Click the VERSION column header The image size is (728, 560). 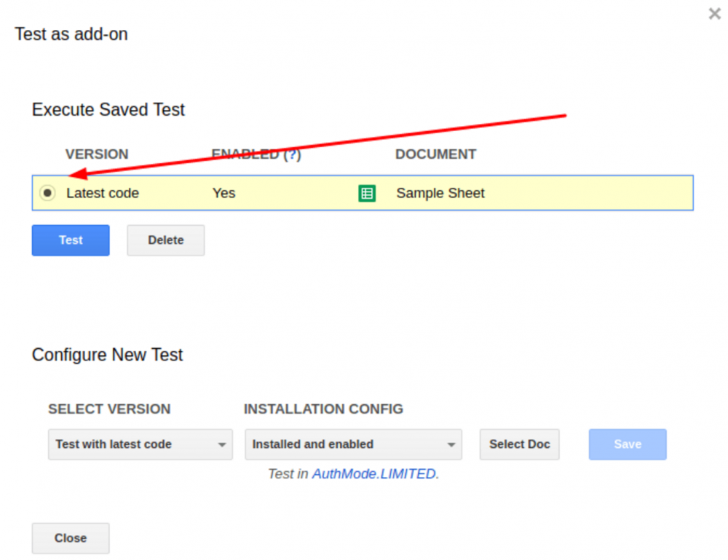[x=97, y=154]
